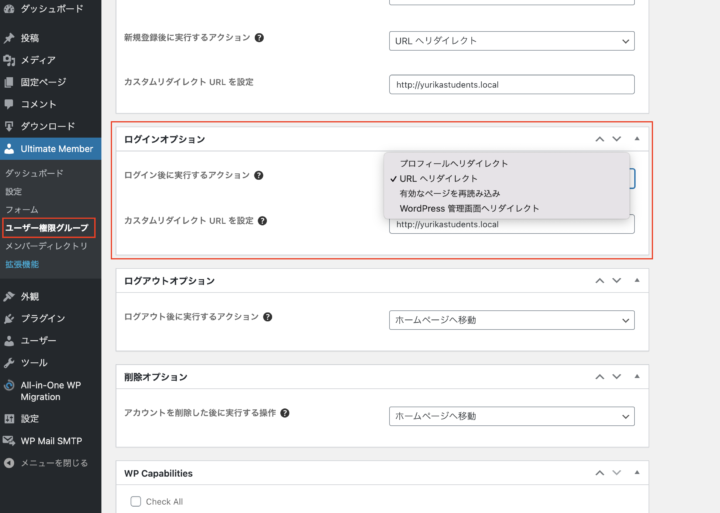Collapse the 削除オプション panel triangle
This screenshot has width=720, height=513.
[x=637, y=376]
